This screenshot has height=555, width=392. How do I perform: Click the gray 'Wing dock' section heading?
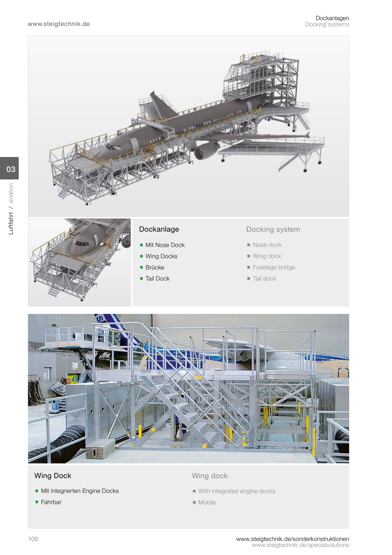coord(210,476)
